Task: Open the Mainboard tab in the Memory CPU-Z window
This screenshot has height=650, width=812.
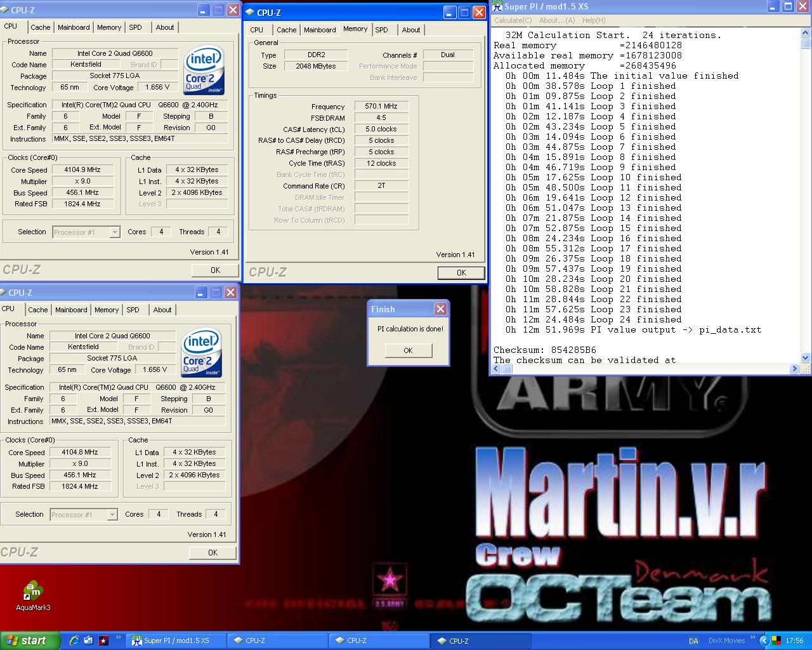Action: (x=320, y=30)
